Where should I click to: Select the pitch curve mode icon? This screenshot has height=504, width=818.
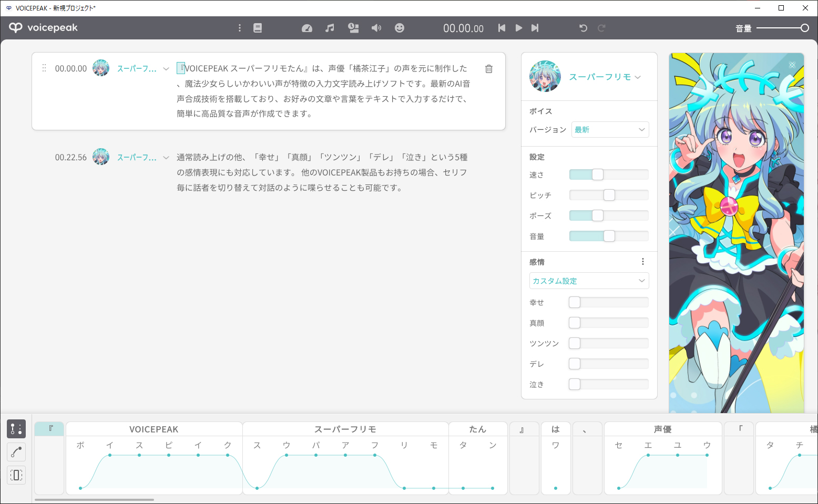tap(16, 452)
